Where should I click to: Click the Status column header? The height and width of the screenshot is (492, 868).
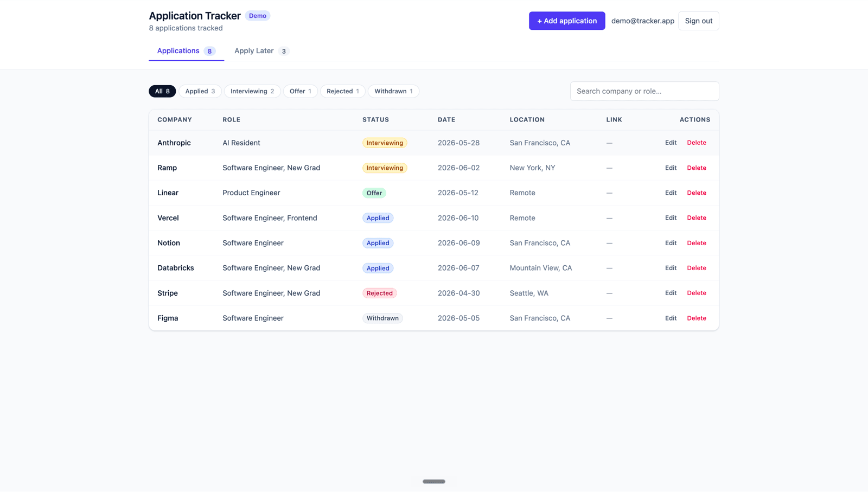click(375, 119)
